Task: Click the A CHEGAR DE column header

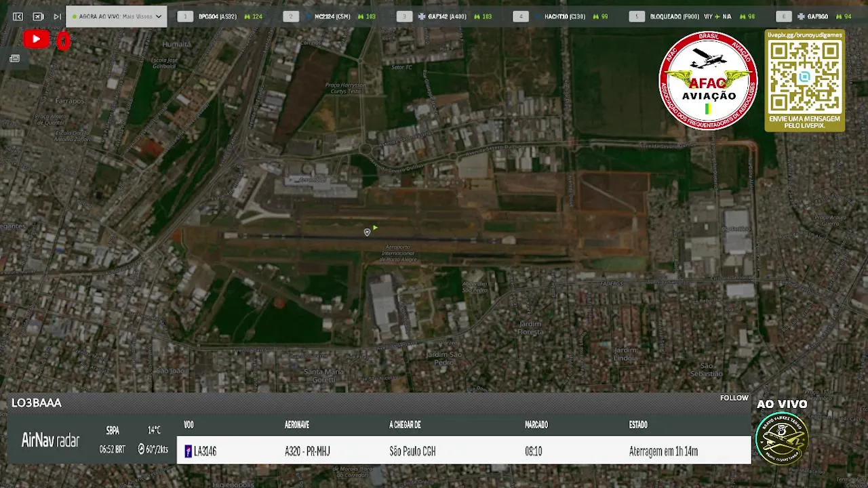Action: (405, 425)
